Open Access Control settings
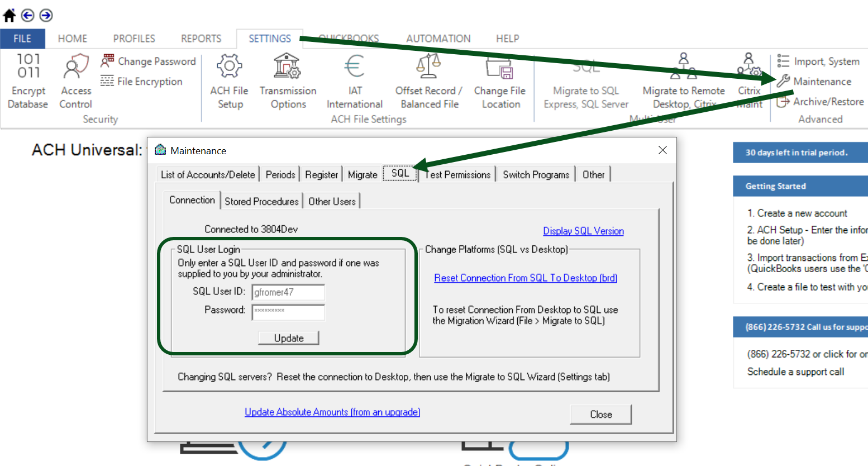The height and width of the screenshot is (466, 868). click(76, 81)
